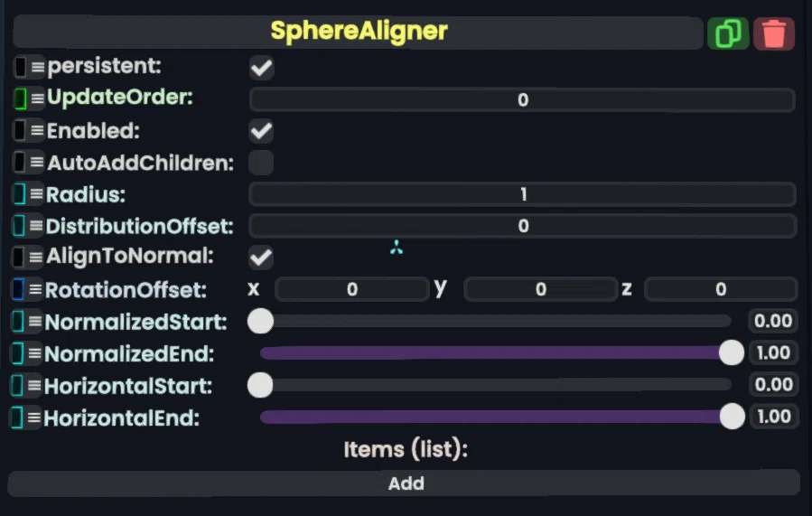
Task: Uncheck the persistent checkbox
Action: click(262, 68)
